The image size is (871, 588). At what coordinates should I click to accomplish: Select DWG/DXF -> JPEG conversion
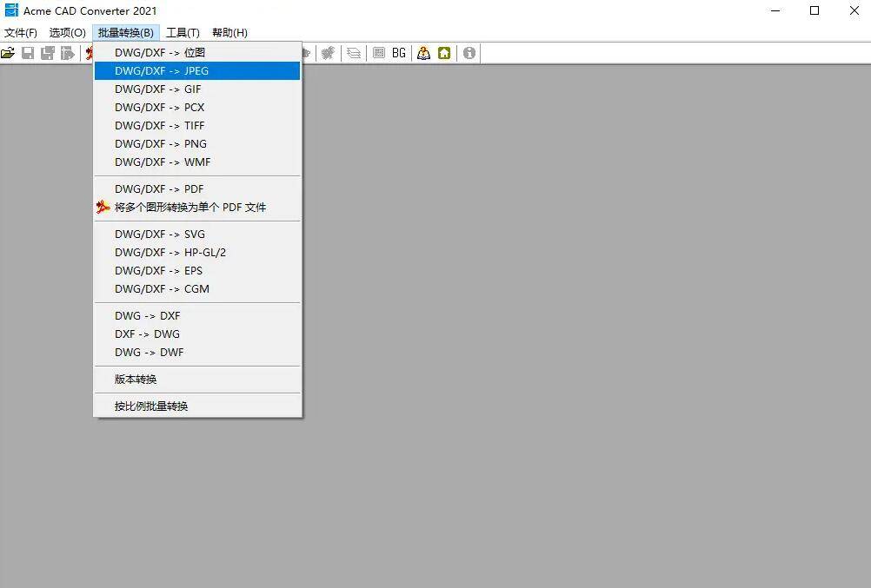click(162, 71)
